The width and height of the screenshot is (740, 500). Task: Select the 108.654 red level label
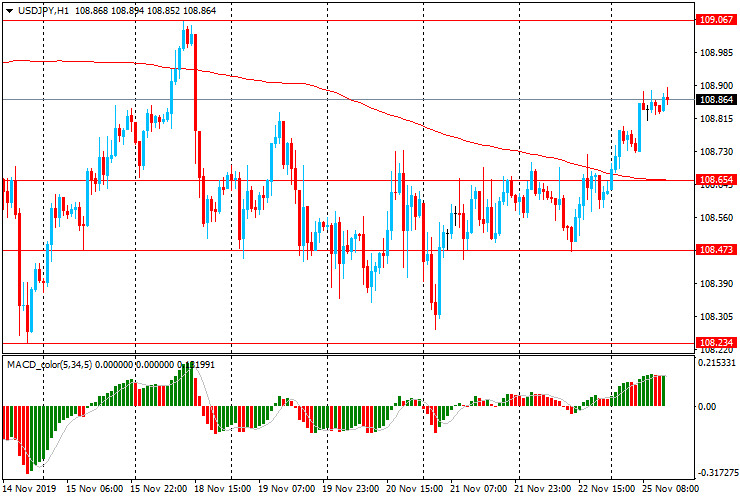(716, 180)
